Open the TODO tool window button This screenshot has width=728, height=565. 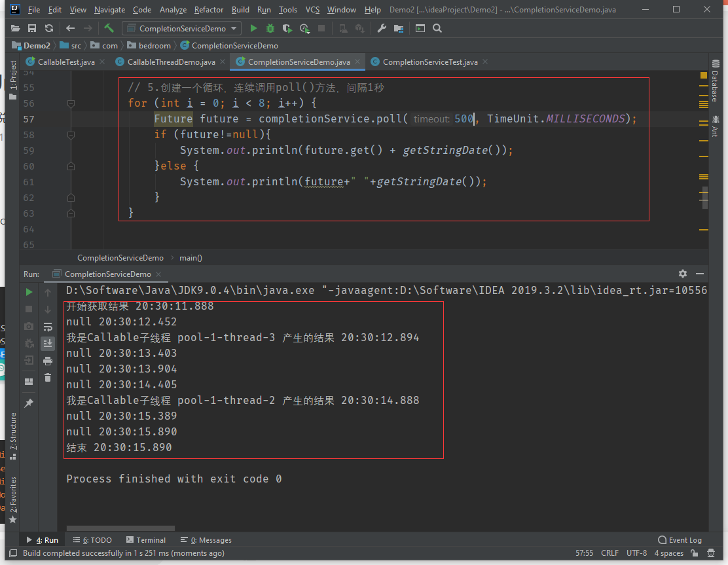92,540
